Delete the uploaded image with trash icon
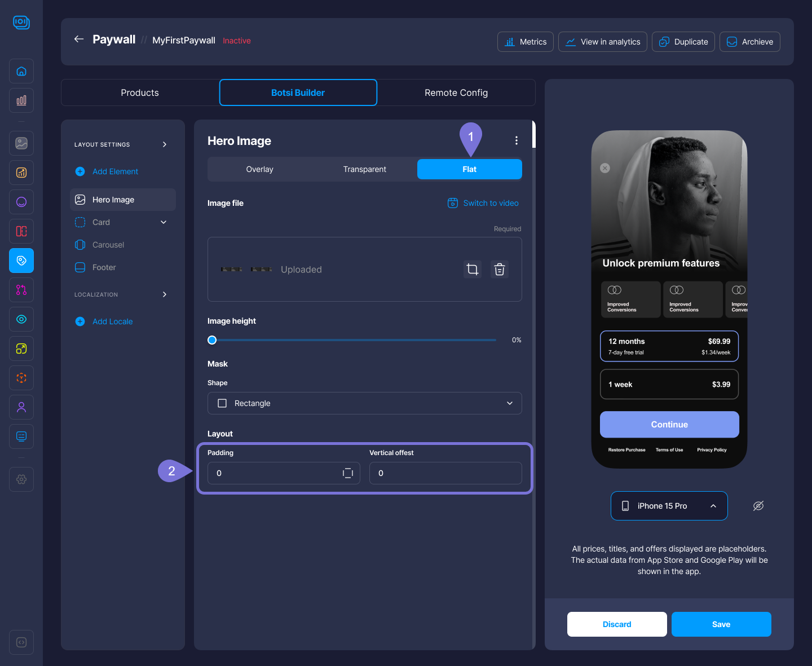 (500, 270)
